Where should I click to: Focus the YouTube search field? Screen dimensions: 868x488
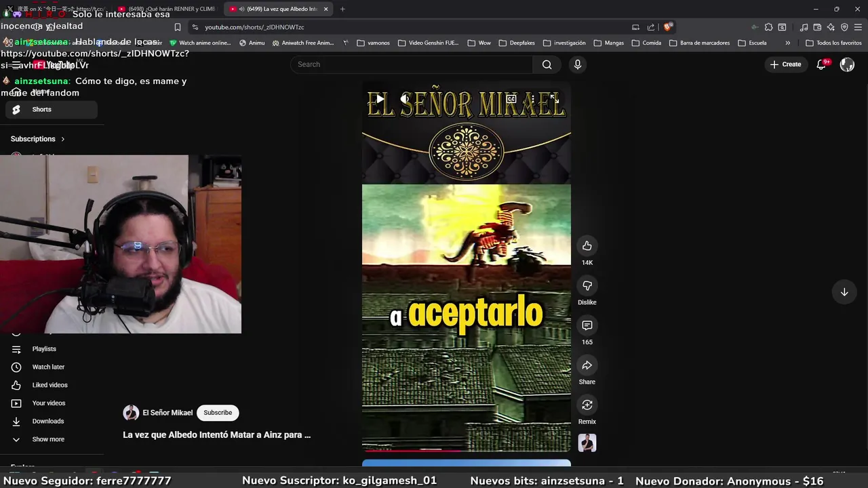point(412,64)
